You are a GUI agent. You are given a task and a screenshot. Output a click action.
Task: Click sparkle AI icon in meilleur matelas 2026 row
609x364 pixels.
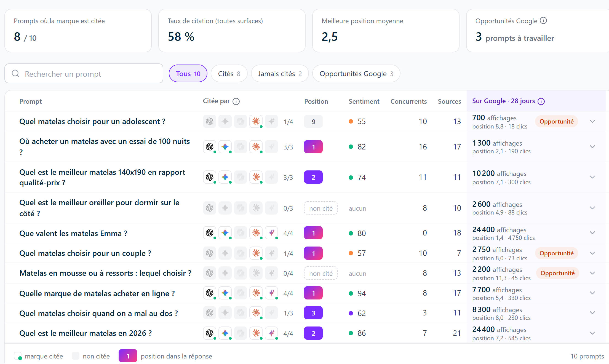(271, 333)
